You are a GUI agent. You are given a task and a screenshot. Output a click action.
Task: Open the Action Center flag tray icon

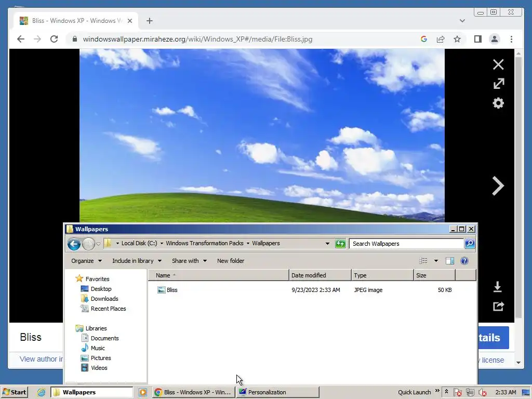click(x=457, y=392)
